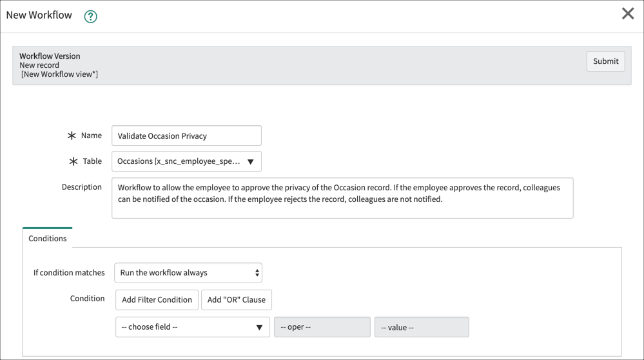Select the Conditions tab
Viewport: 644px width, 360px height.
coord(47,238)
